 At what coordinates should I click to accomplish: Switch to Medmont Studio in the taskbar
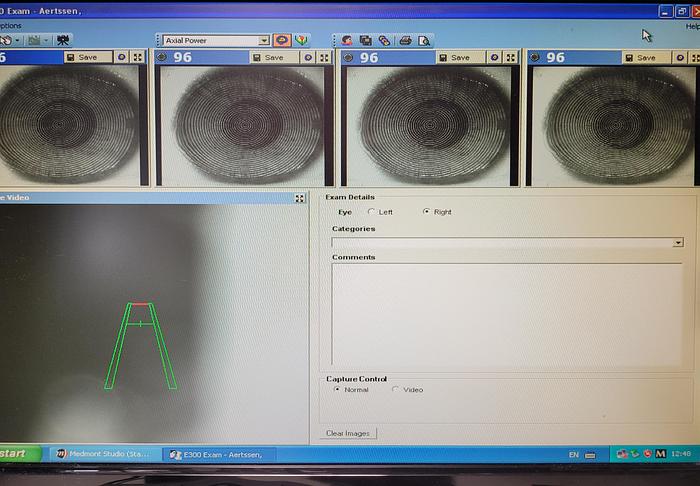coord(102,454)
